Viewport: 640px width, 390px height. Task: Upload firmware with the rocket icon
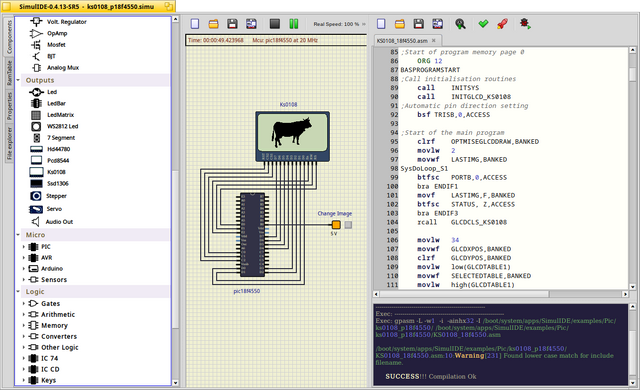click(x=502, y=24)
